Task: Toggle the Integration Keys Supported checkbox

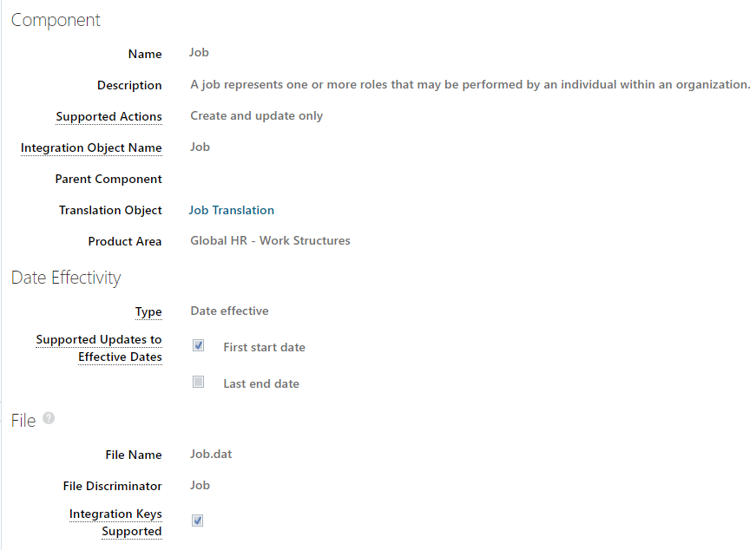Action: tap(198, 521)
